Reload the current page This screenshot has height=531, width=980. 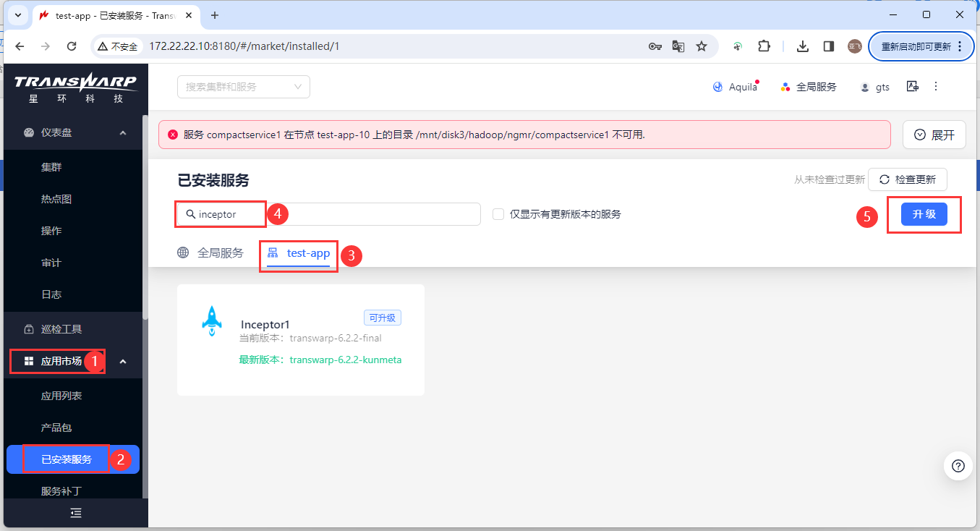(72, 46)
